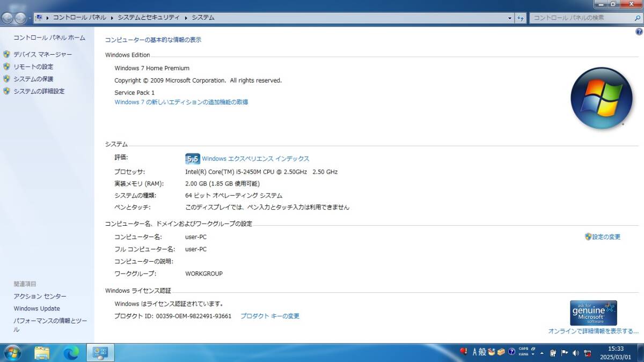Click the shield icon beside システムの保護

tap(6, 79)
